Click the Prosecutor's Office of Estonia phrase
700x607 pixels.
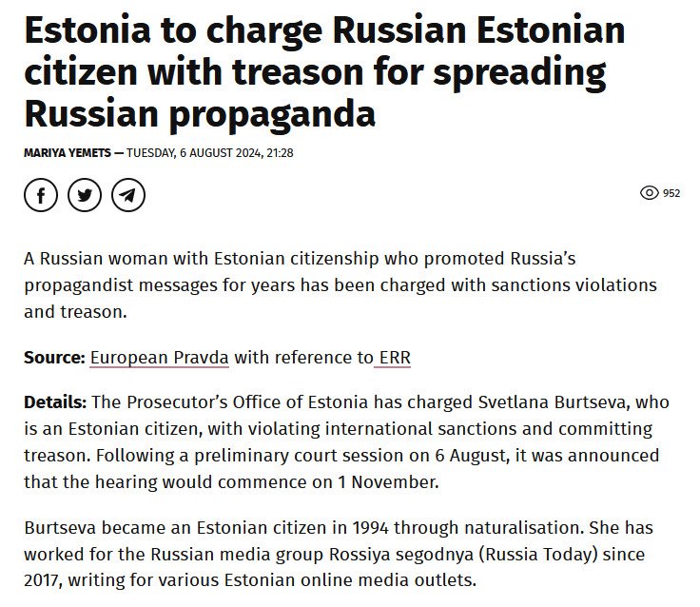(246, 402)
